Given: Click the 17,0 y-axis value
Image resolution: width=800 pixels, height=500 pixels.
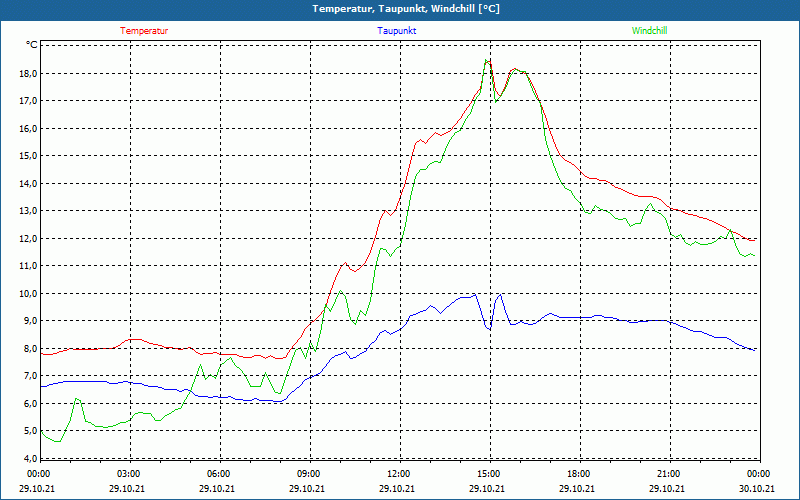Looking at the screenshot, I should click(29, 101).
